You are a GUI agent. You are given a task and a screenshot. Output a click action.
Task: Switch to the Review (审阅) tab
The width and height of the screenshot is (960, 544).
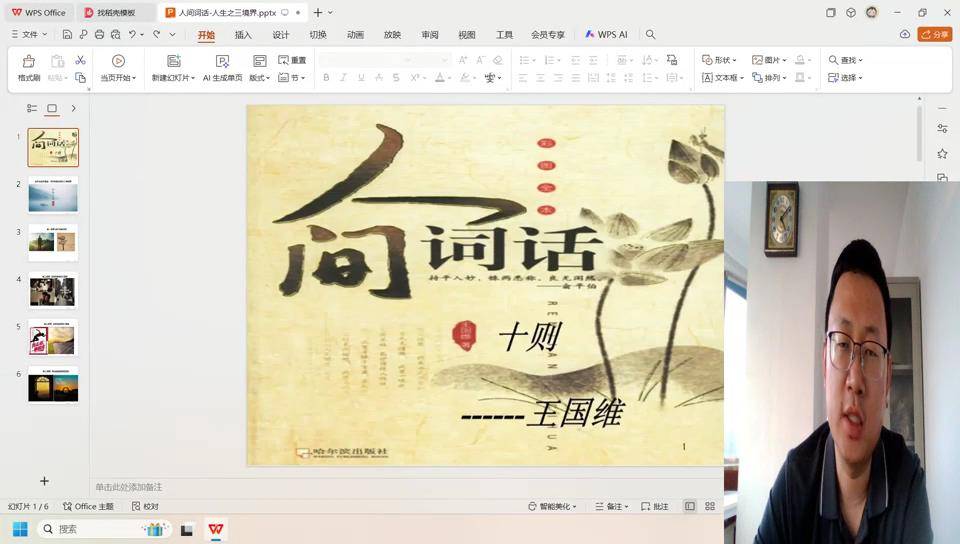click(x=430, y=35)
